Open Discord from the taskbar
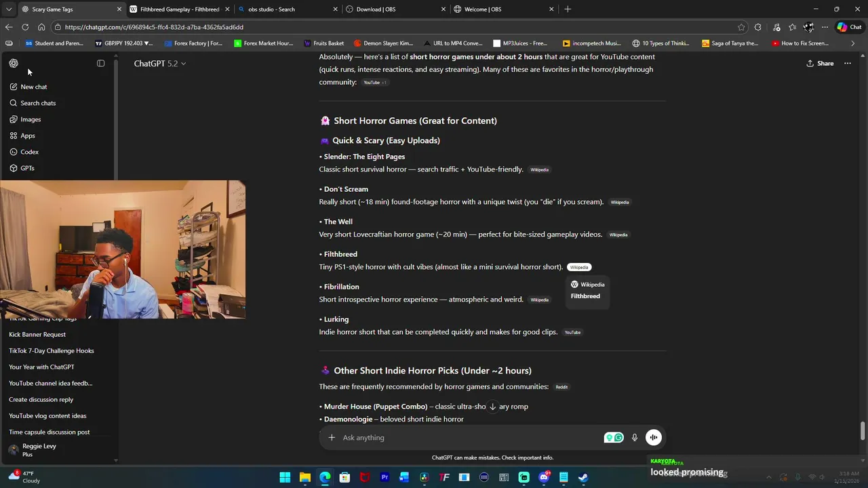The height and width of the screenshot is (488, 868). pos(543,477)
